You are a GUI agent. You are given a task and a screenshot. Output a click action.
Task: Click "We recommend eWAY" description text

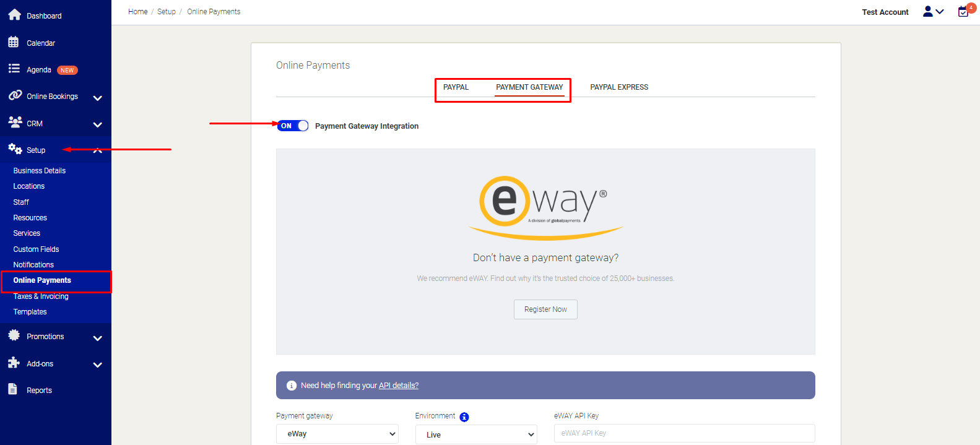[545, 279]
